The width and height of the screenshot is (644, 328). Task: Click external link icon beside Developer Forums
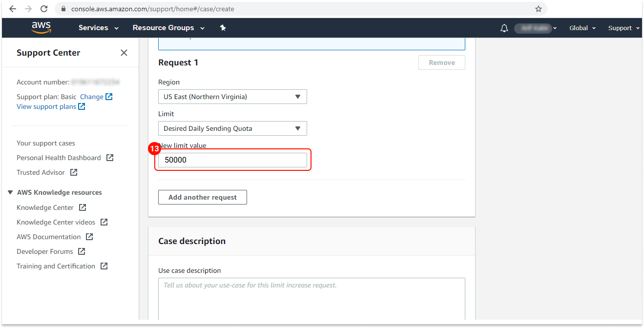click(x=82, y=251)
